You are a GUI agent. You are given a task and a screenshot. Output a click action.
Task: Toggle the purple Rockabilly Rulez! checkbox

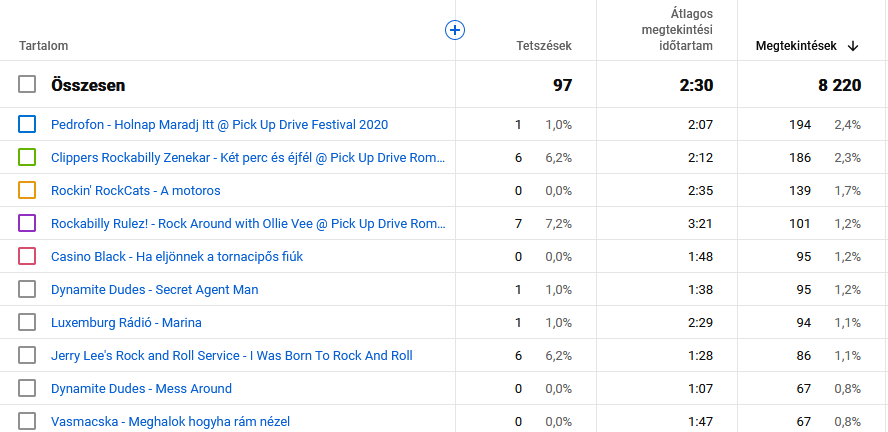tap(27, 223)
